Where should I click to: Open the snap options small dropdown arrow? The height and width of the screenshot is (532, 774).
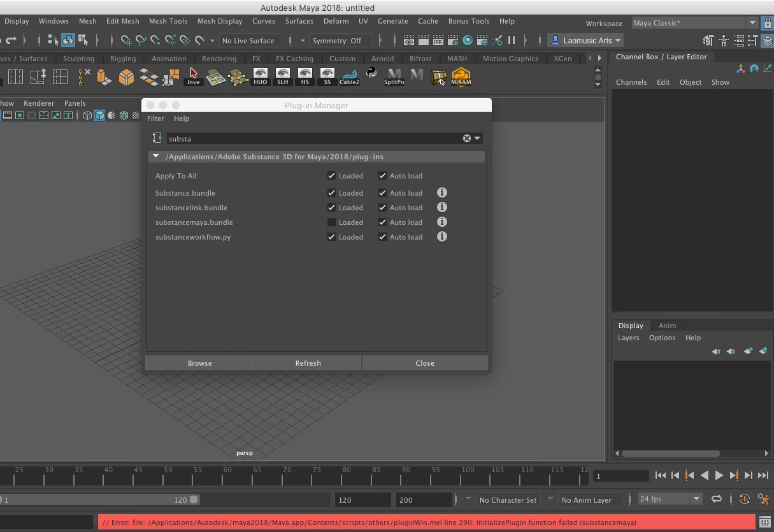point(211,41)
